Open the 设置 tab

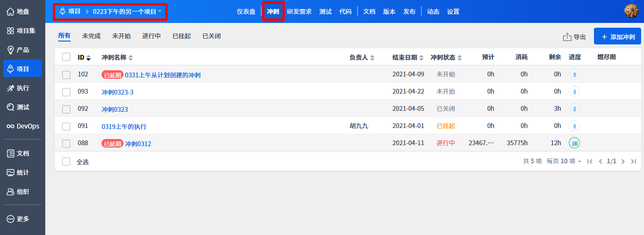[453, 11]
